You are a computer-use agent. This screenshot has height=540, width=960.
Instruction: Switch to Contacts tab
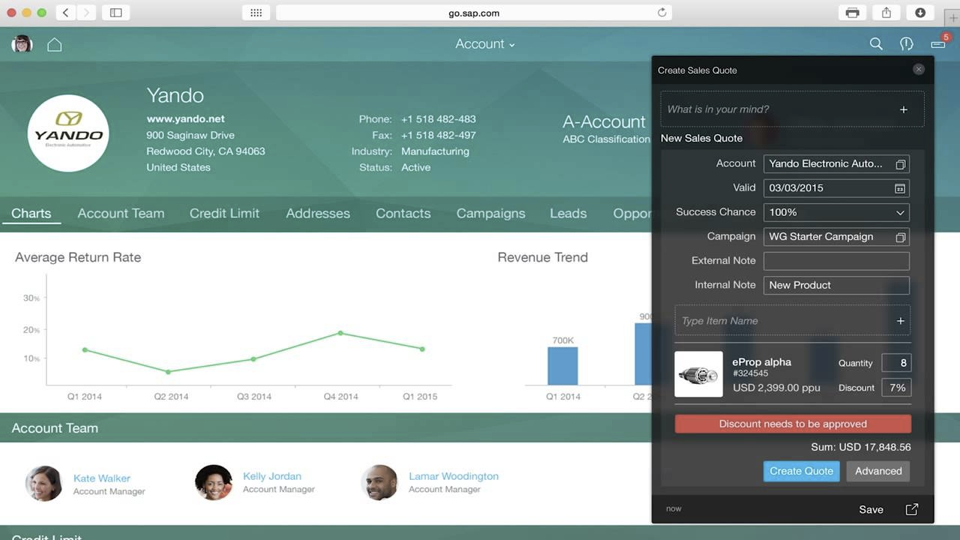click(403, 213)
